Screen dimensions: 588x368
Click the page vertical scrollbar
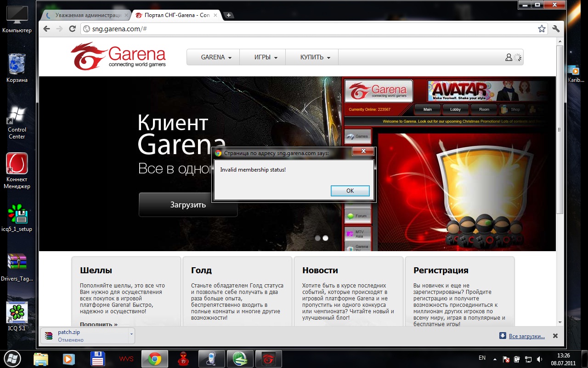(x=560, y=129)
